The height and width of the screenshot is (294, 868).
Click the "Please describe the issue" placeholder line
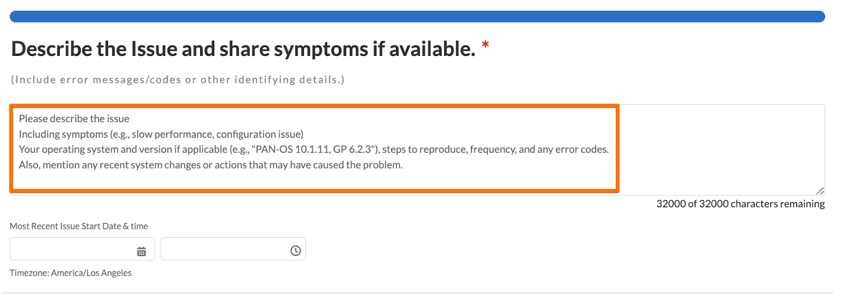tap(74, 119)
